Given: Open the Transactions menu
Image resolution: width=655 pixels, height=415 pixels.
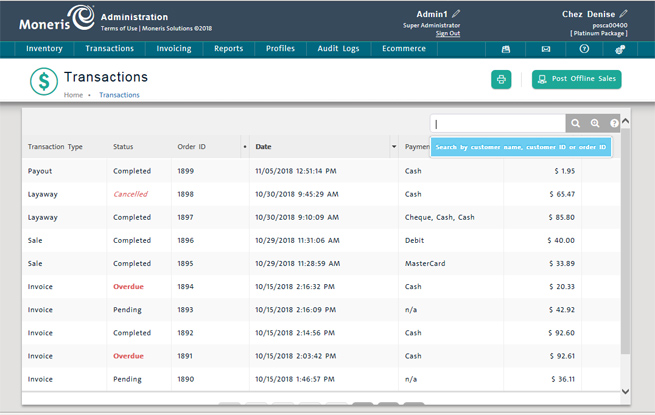Looking at the screenshot, I should [x=109, y=49].
